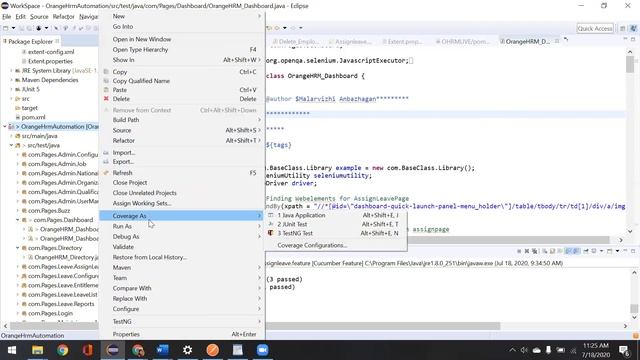640x360 pixels.
Task: Expand the src/main/java folder
Action: pyautogui.click(x=11, y=136)
